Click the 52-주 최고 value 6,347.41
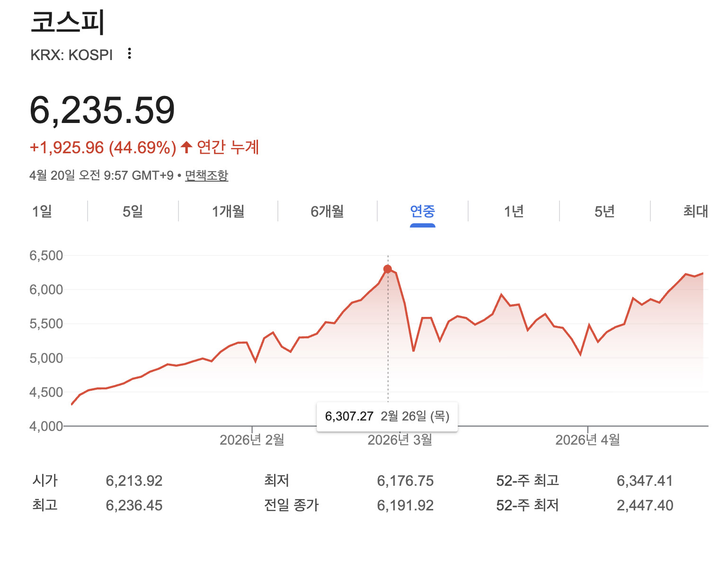 [644, 481]
